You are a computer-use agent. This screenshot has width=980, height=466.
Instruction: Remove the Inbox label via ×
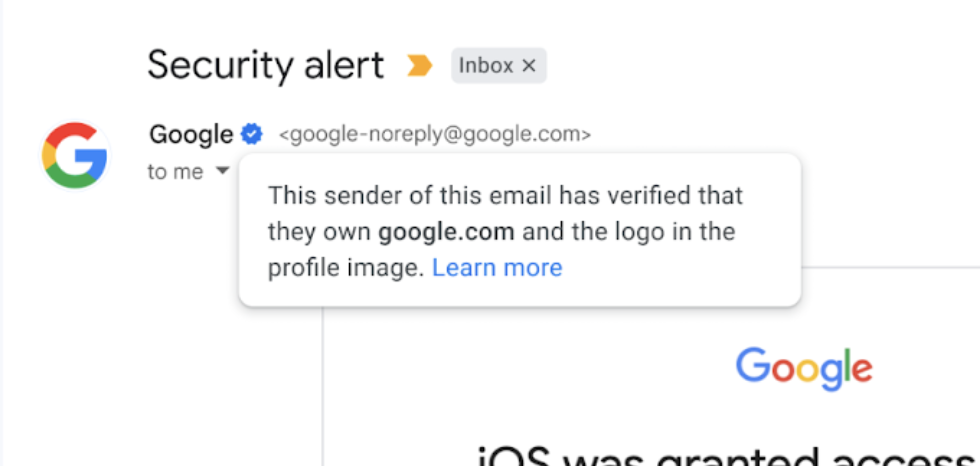tap(529, 66)
